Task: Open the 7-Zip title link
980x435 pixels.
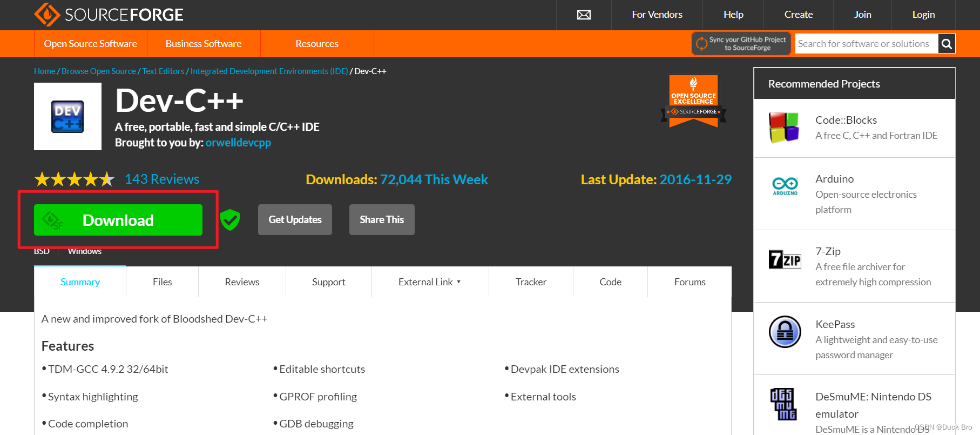Action: pos(828,251)
